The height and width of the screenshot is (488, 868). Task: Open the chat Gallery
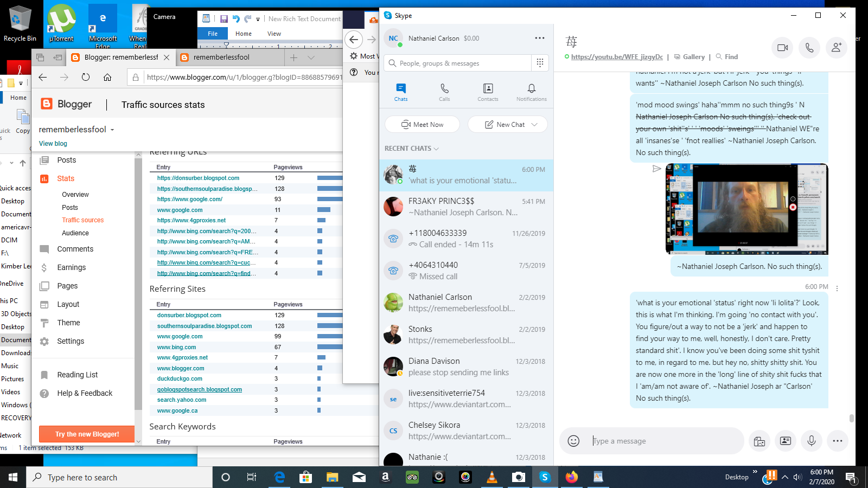pos(690,56)
